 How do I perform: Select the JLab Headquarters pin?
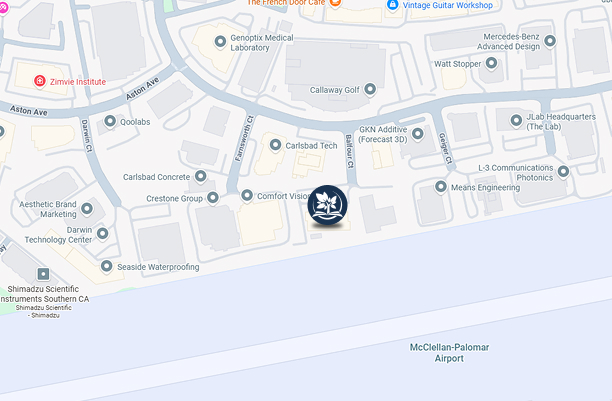click(x=516, y=121)
